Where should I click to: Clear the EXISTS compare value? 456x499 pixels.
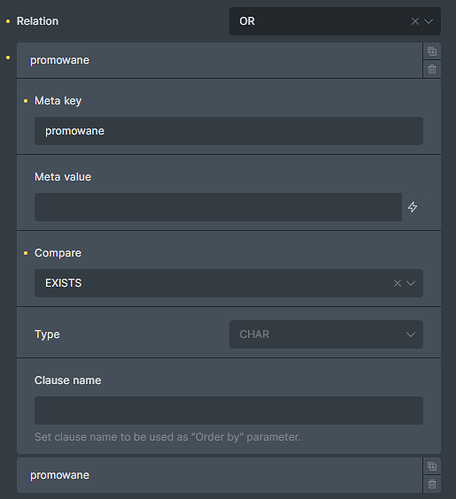pos(397,283)
